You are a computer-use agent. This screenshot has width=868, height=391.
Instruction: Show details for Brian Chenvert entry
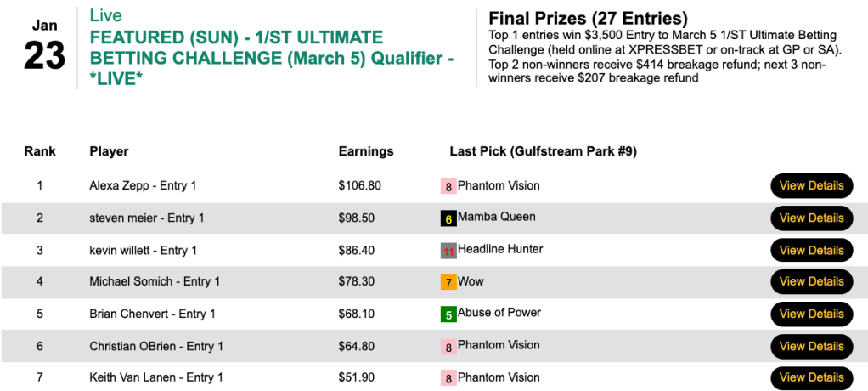[x=811, y=314]
